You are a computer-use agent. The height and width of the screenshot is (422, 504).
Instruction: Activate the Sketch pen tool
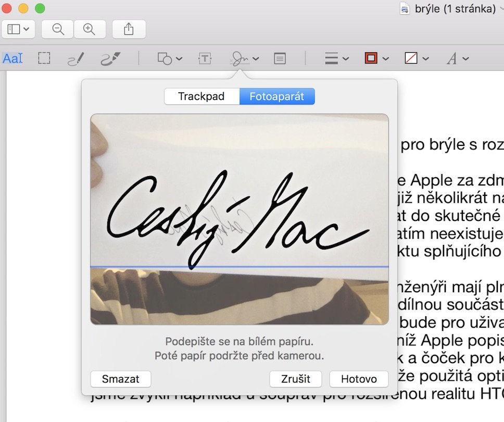(76, 59)
